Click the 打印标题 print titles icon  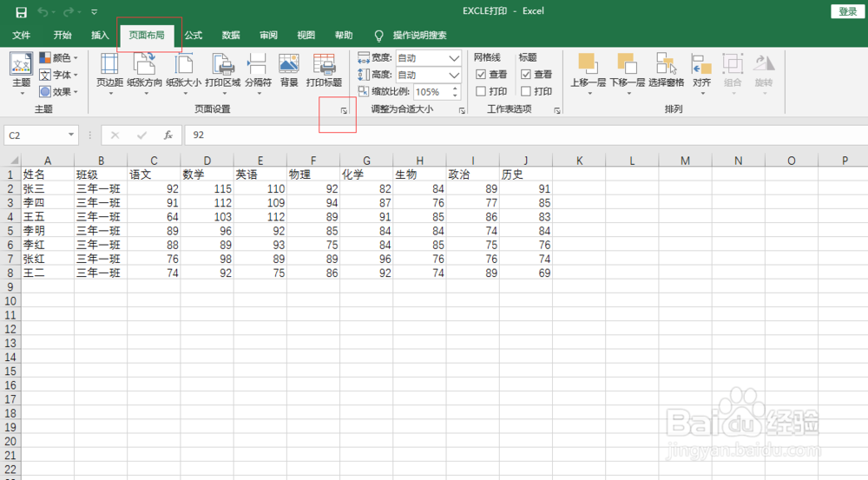(325, 64)
